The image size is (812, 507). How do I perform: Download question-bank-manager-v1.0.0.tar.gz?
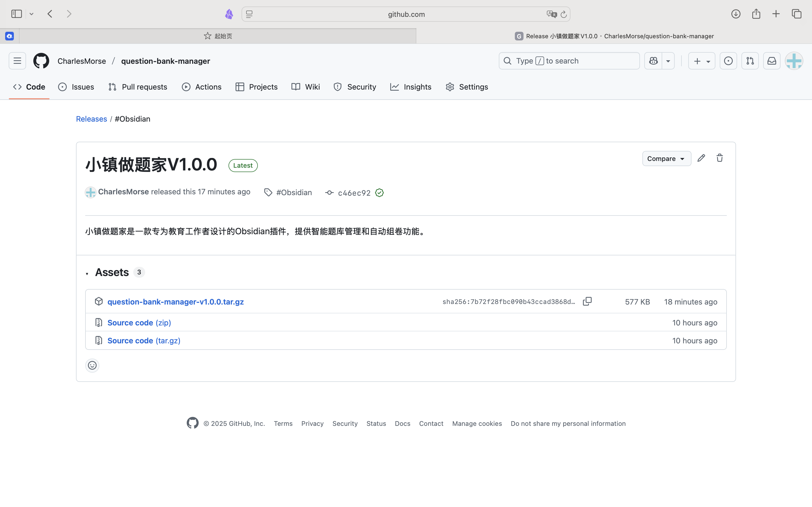pyautogui.click(x=175, y=302)
